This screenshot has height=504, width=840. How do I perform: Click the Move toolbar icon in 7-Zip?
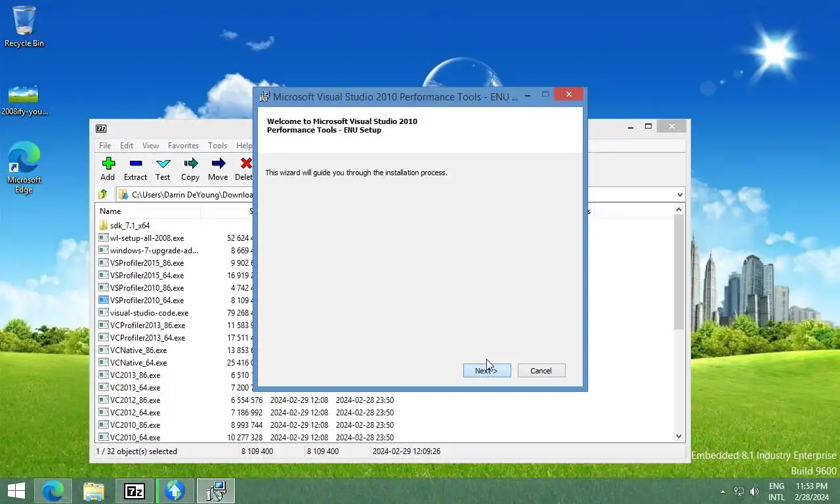coord(218,169)
